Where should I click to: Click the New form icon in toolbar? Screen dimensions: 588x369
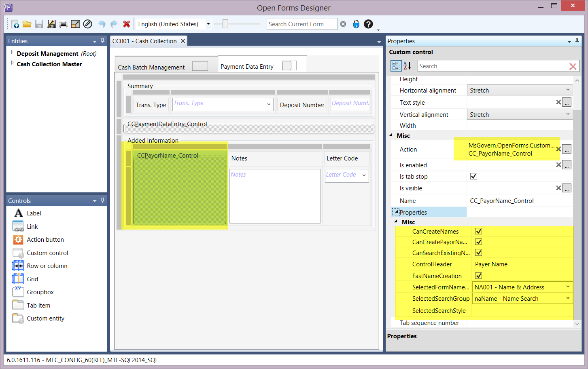coord(15,24)
